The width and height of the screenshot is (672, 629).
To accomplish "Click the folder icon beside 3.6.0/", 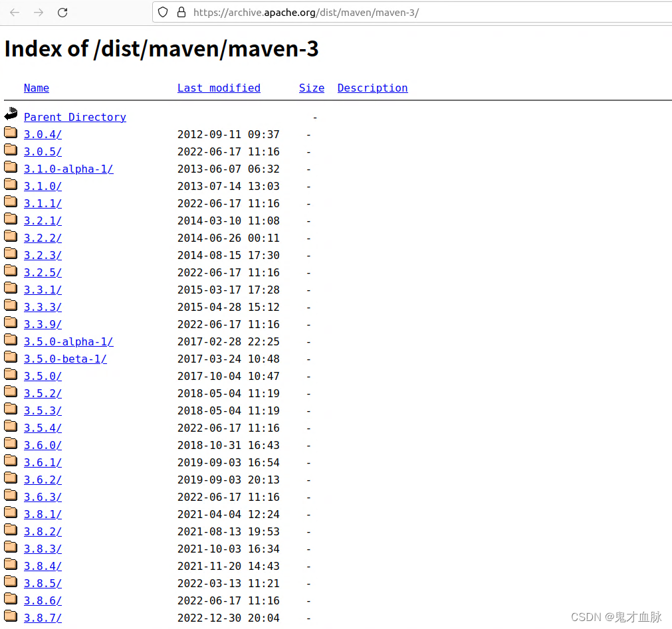I will point(11,443).
